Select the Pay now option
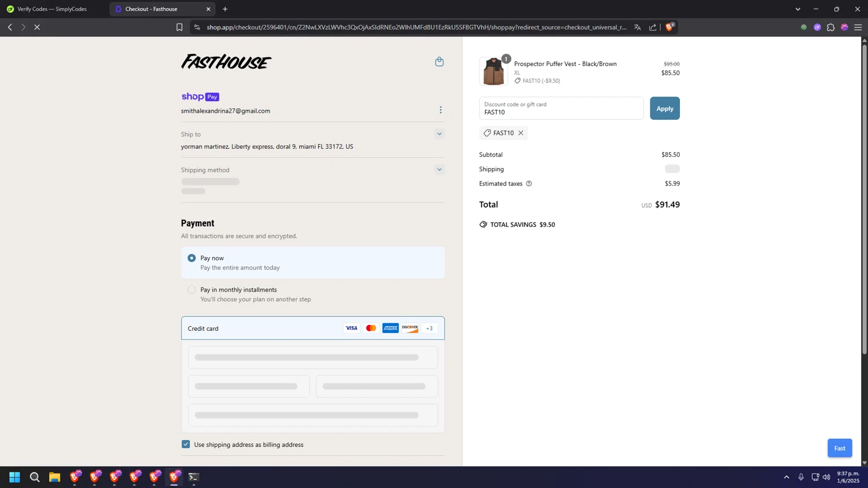This screenshot has width=868, height=488. pos(313,263)
